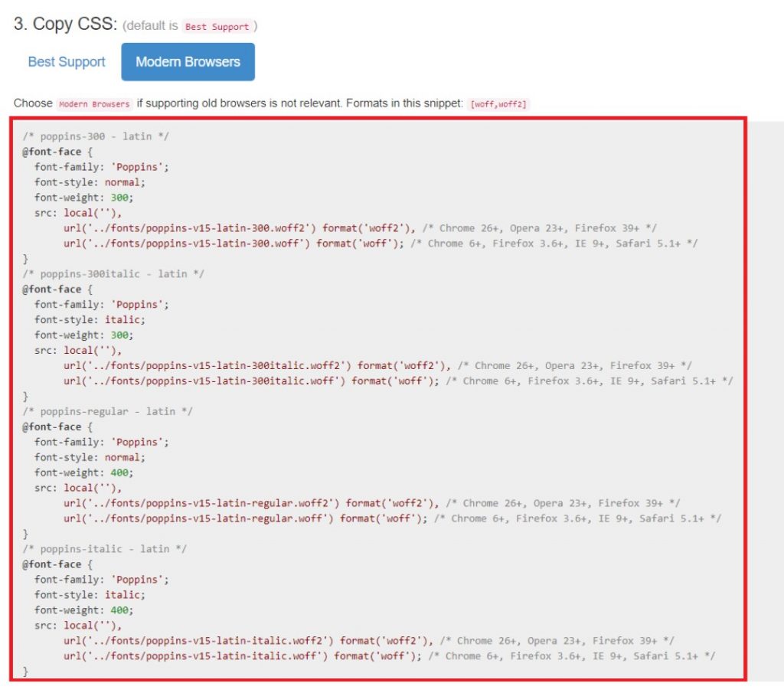Switch to the Best Support tab
784x693 pixels.
click(x=66, y=61)
